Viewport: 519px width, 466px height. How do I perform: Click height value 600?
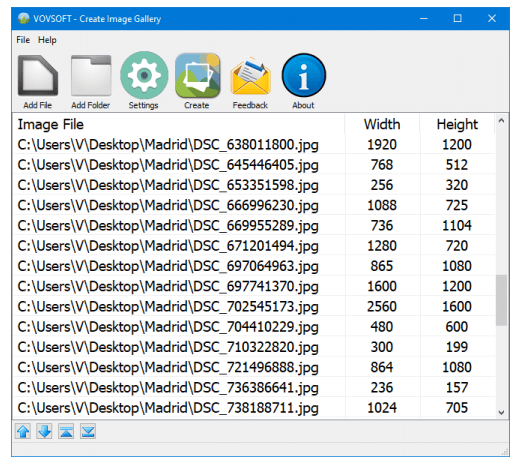457,327
